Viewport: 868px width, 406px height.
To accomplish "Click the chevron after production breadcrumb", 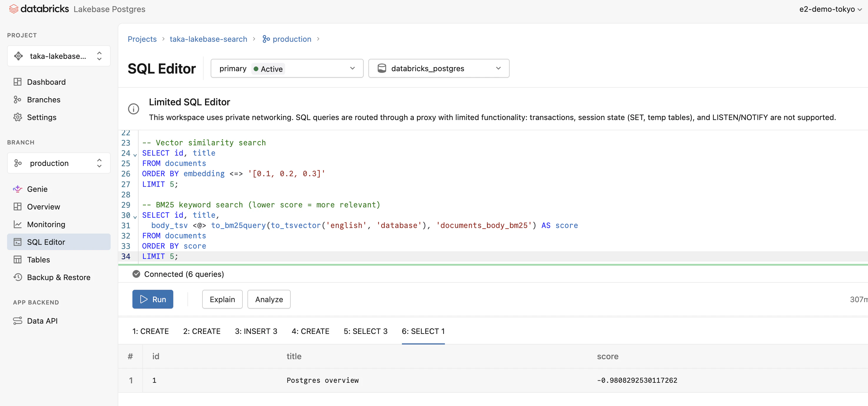I will pyautogui.click(x=318, y=39).
